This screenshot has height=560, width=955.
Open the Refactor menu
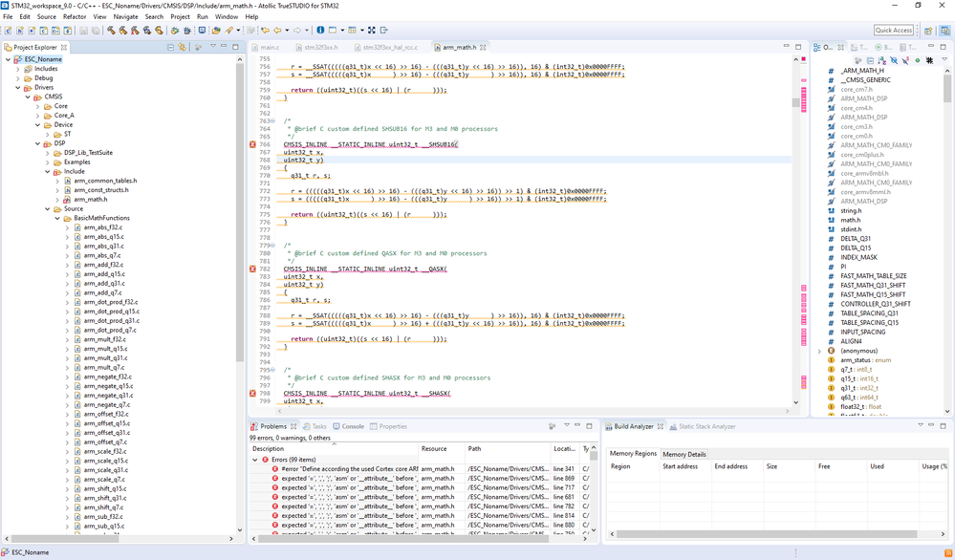(75, 16)
